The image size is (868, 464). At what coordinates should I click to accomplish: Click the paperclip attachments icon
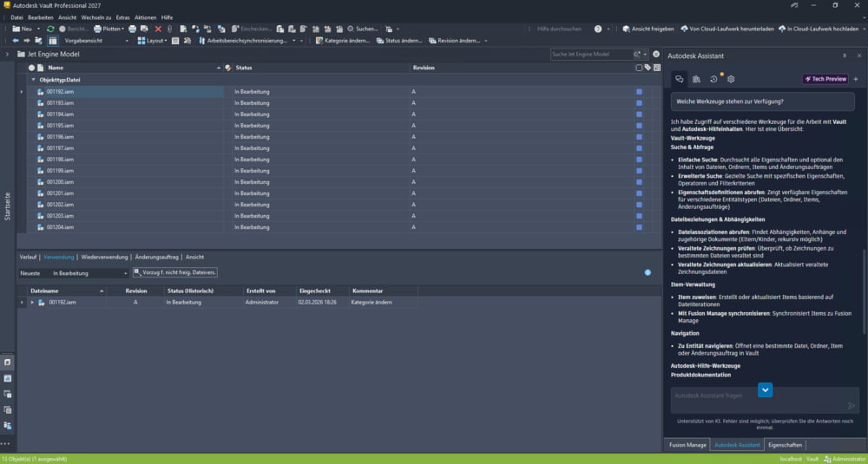169,29
